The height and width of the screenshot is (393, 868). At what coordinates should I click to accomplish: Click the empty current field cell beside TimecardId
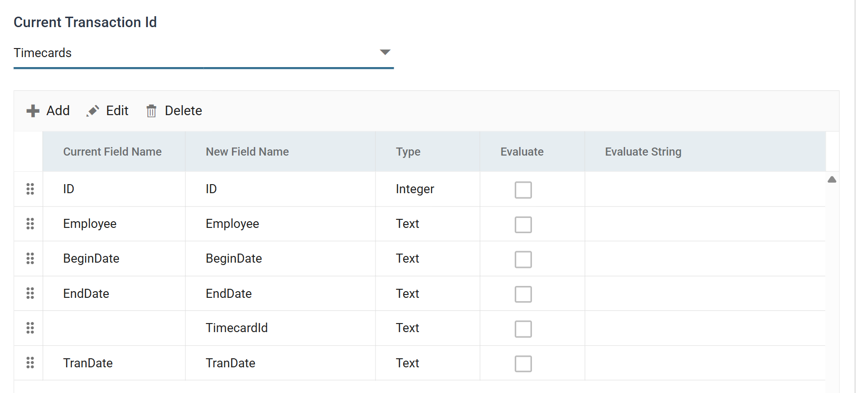[x=114, y=328]
